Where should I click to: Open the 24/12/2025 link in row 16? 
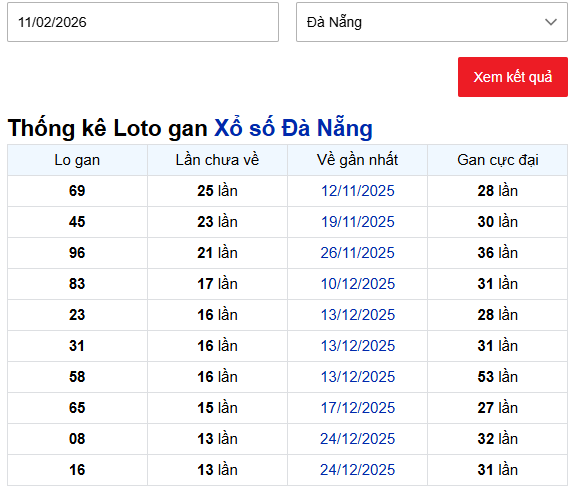pyautogui.click(x=358, y=470)
